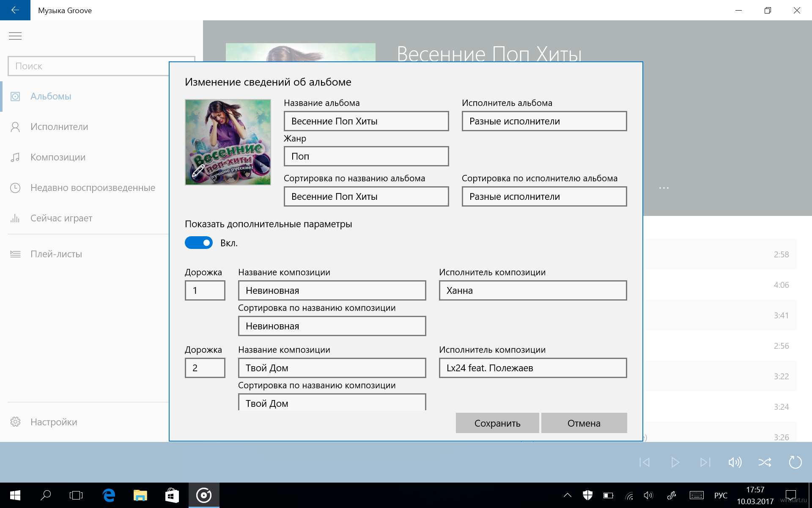Click Groove Music taskbar icon
This screenshot has height=508, width=812.
[x=204, y=495]
